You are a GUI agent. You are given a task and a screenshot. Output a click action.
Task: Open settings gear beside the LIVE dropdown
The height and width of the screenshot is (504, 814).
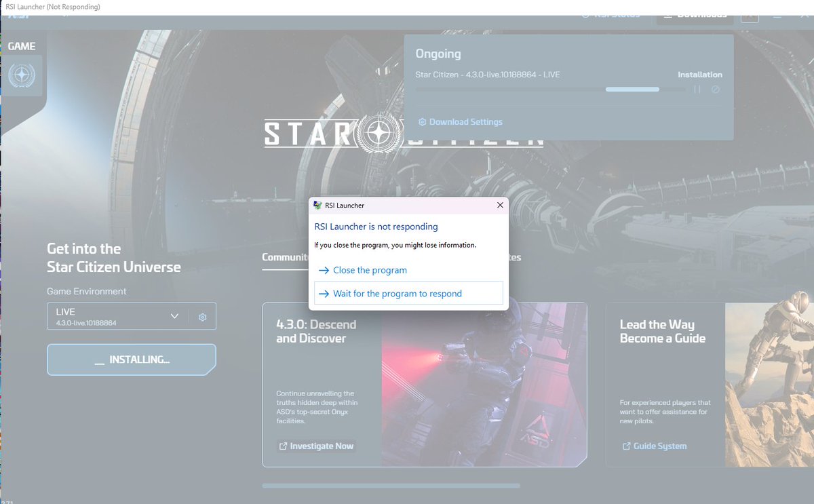(x=202, y=317)
